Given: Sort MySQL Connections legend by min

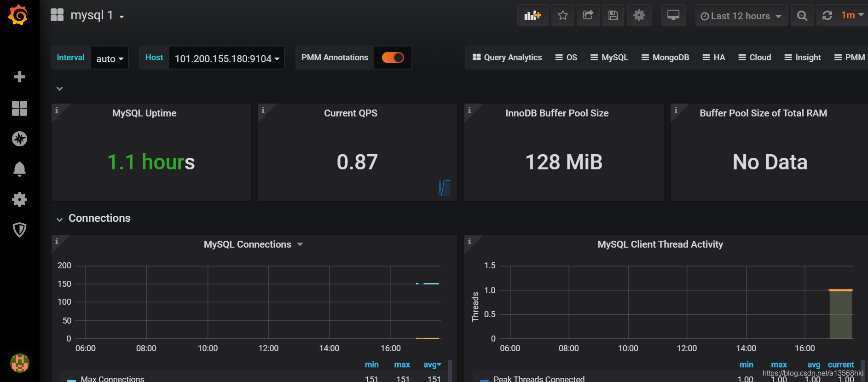Looking at the screenshot, I should click(x=372, y=365).
